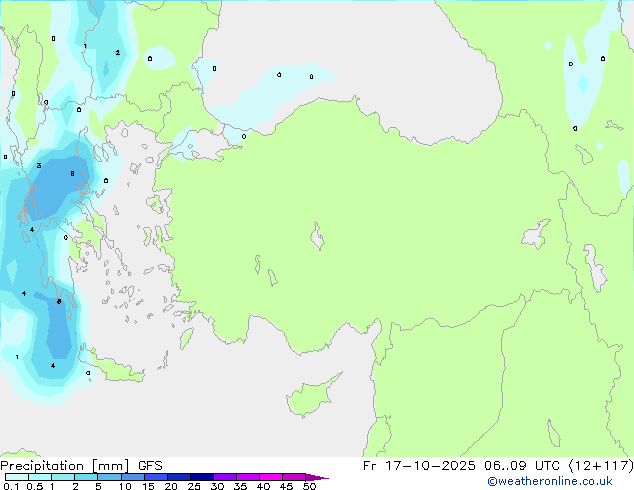The width and height of the screenshot is (634, 490).
Task: Pick the 0.5–1 mm legend swatch
Action: point(40,477)
